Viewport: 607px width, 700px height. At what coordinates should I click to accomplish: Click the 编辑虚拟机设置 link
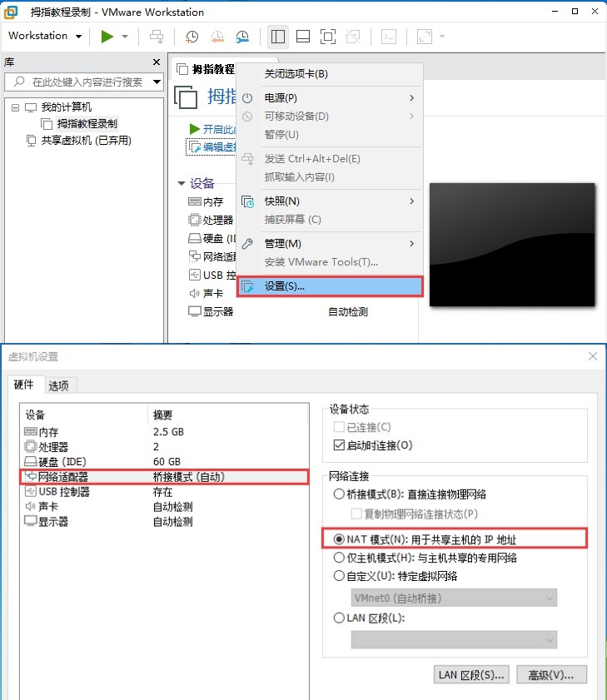(211, 146)
